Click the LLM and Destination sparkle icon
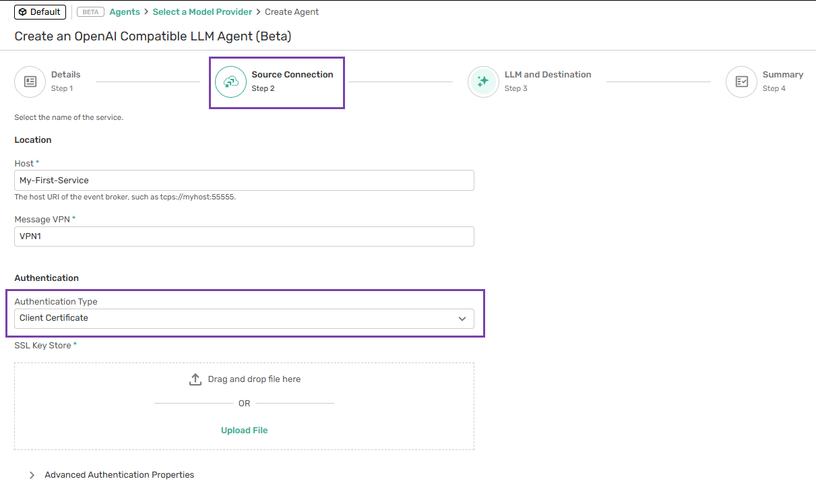 483,82
